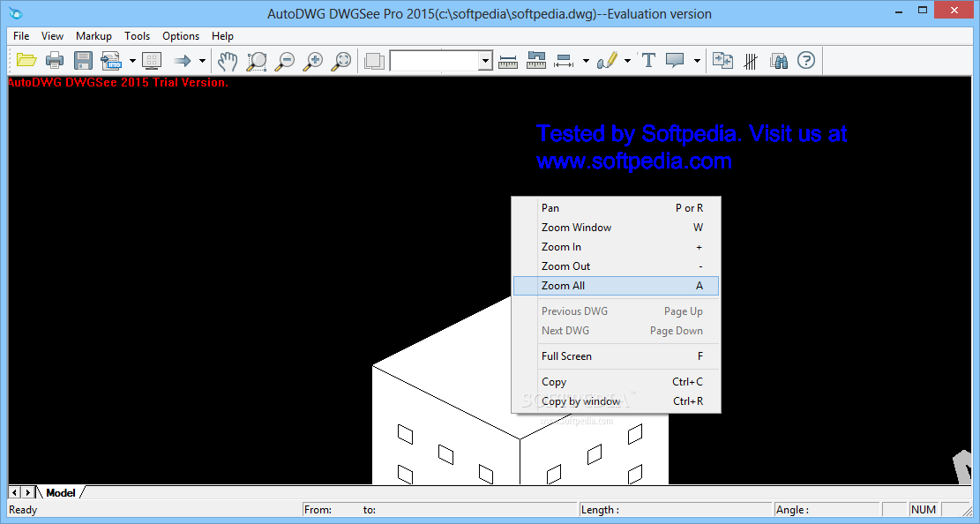
Task: Click the 'Length :' status field
Action: [675, 510]
